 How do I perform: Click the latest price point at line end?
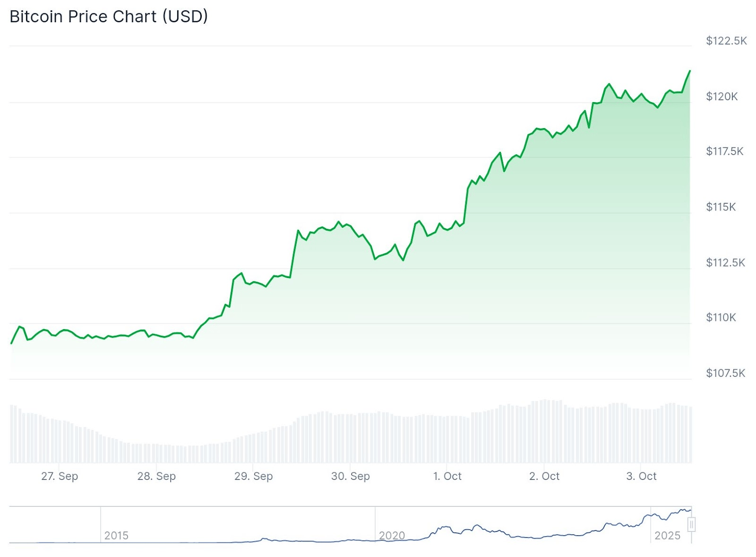(690, 71)
